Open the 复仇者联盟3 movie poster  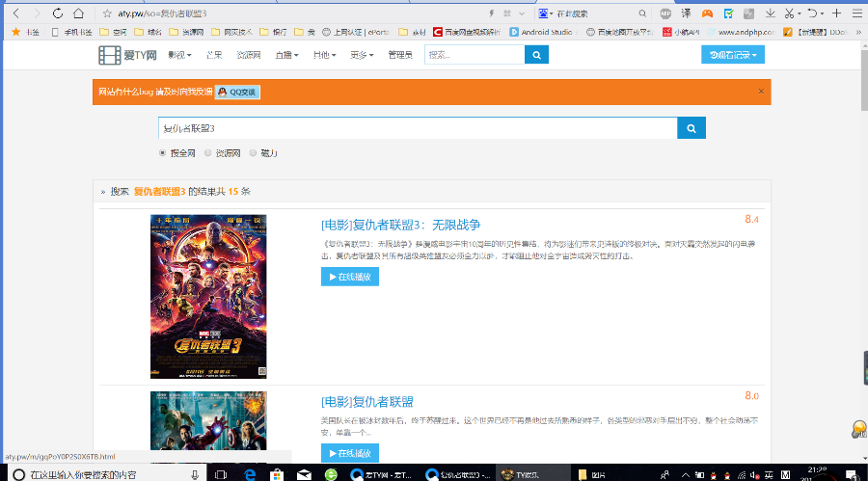click(x=208, y=297)
